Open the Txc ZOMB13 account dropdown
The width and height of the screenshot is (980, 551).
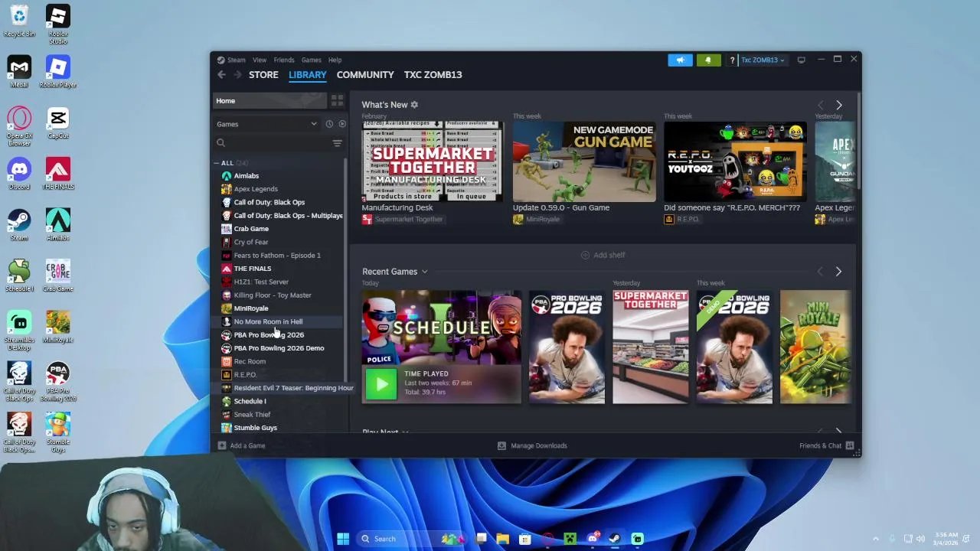(763, 60)
